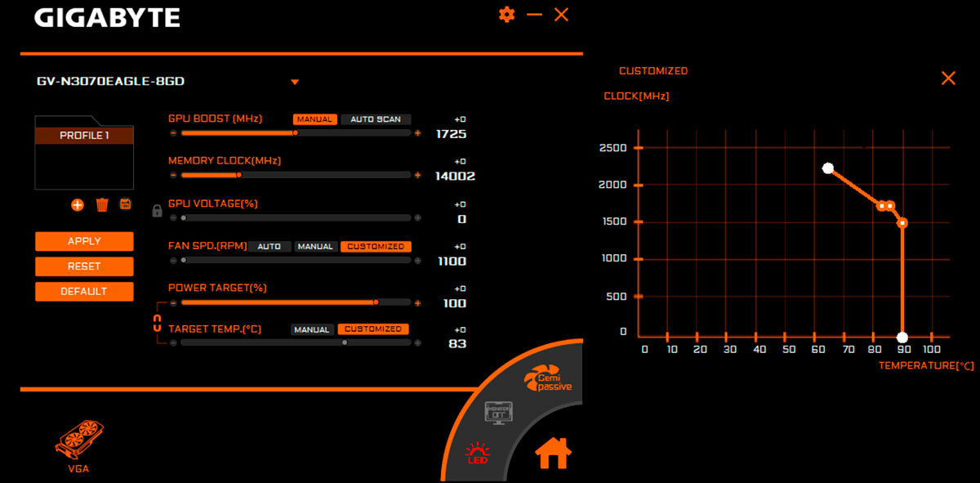The width and height of the screenshot is (980, 483).
Task: Click the Power Target slider handle
Action: point(376,302)
